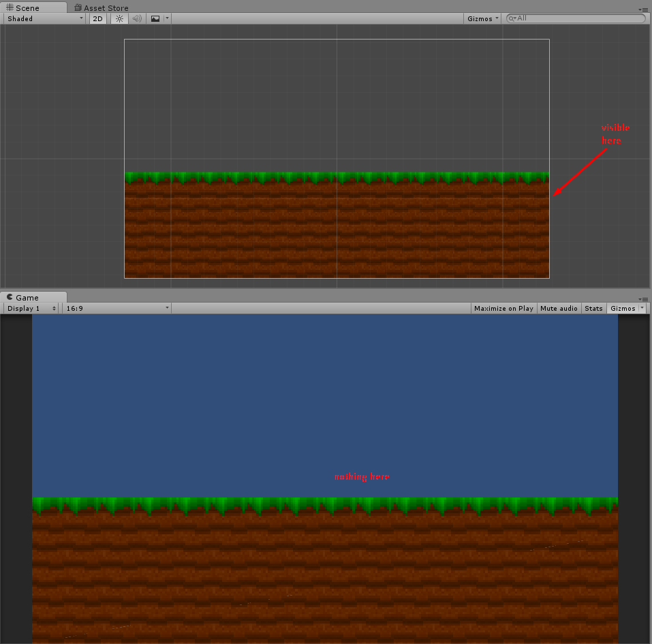This screenshot has height=644, width=652.
Task: Open the Shaded draw mode dropdown
Action: click(44, 18)
